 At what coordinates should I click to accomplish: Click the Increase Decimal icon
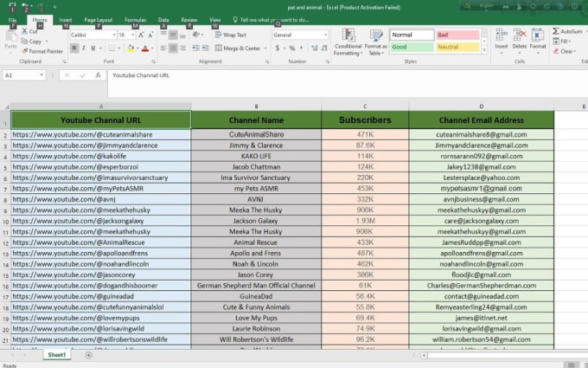(314, 48)
